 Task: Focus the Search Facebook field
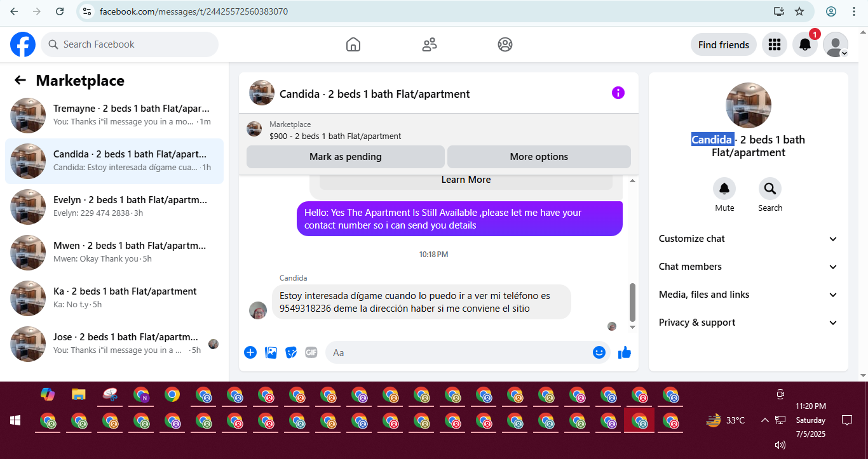130,44
